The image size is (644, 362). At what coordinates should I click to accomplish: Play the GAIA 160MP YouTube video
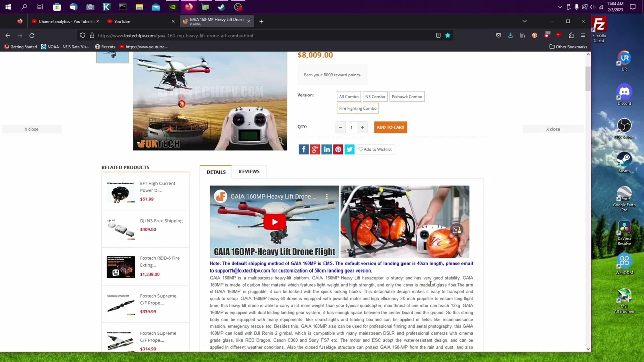point(274,222)
